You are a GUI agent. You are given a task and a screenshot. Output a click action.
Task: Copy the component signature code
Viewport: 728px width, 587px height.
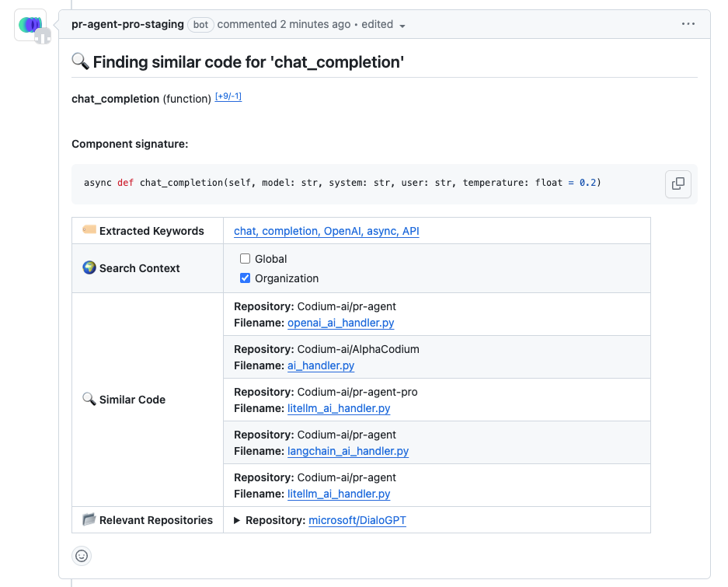pos(677,183)
